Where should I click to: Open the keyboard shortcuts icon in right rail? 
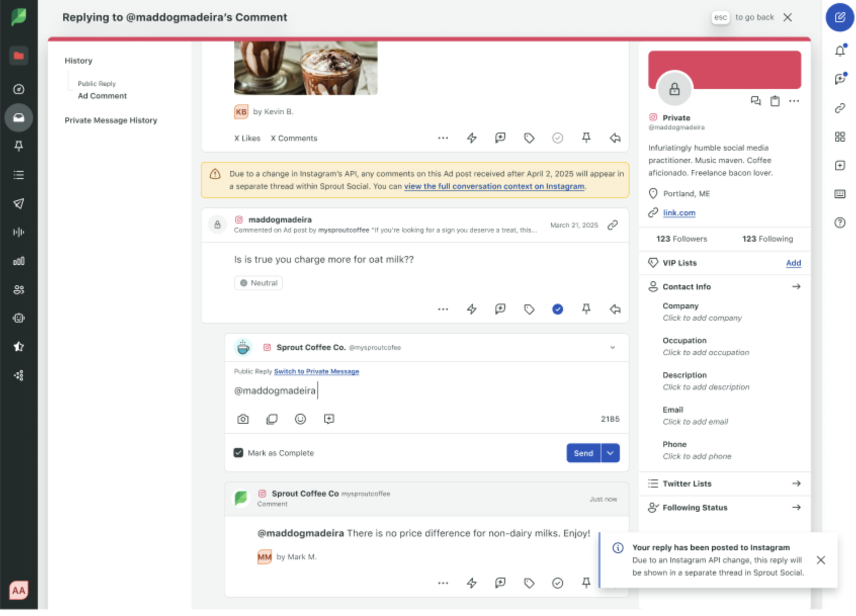pos(840,194)
